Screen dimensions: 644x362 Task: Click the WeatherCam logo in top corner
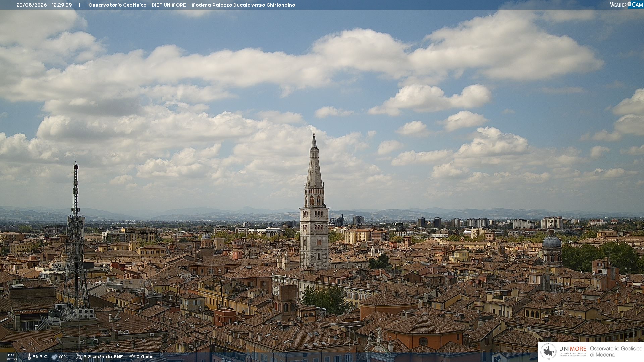click(x=626, y=5)
